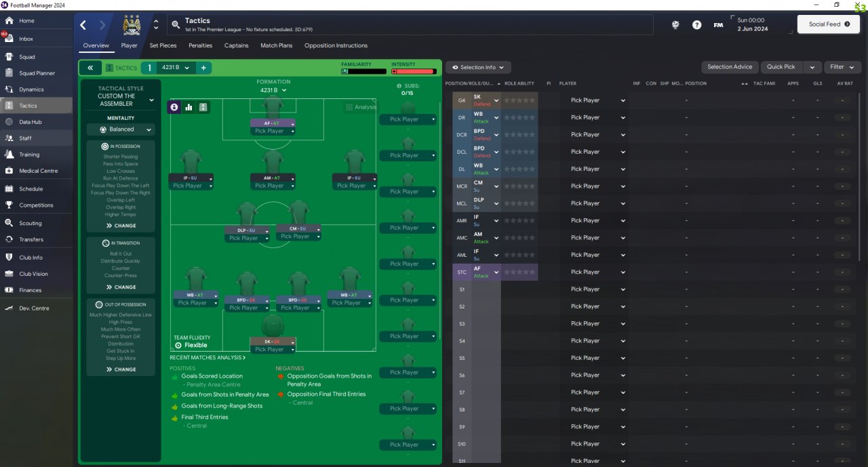Open SK Defend role dropdown in GK row

point(496,100)
